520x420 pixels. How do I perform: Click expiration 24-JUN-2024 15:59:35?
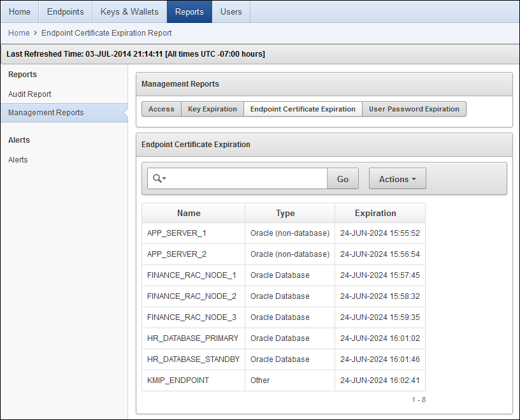click(380, 317)
